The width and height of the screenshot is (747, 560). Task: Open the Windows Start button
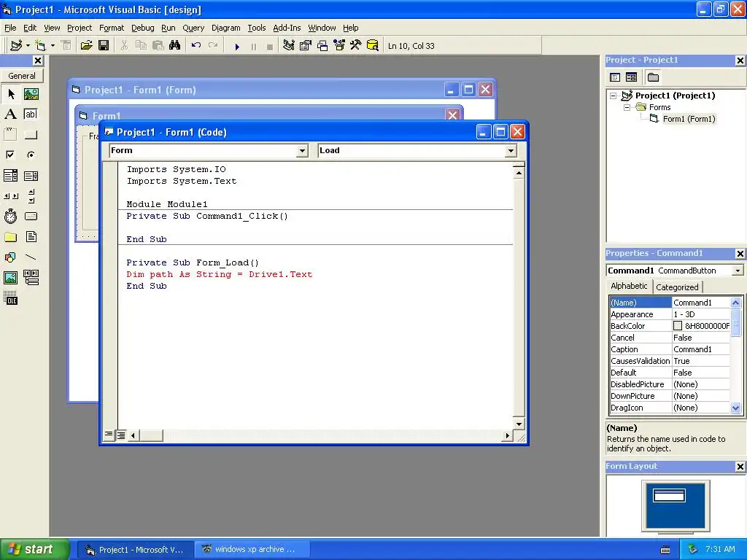tap(34, 550)
